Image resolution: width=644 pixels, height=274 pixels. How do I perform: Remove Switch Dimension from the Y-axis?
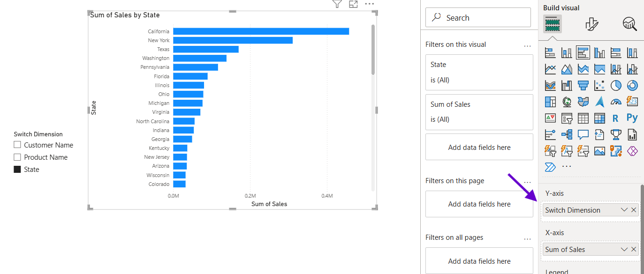[x=634, y=210]
